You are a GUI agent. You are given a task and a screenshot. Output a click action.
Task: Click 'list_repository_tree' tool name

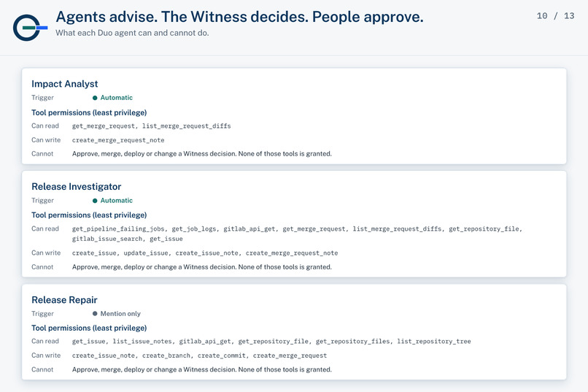434,342
